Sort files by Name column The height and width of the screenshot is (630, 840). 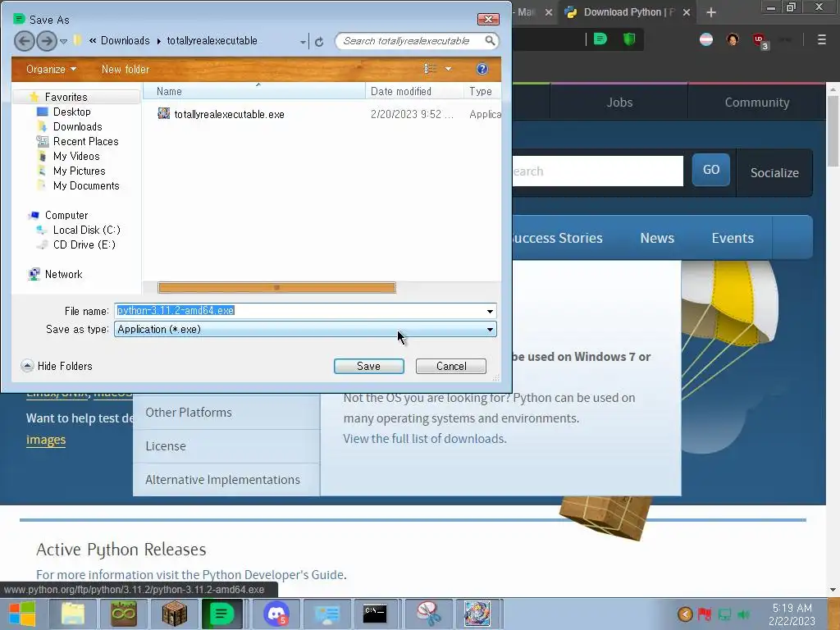254,91
